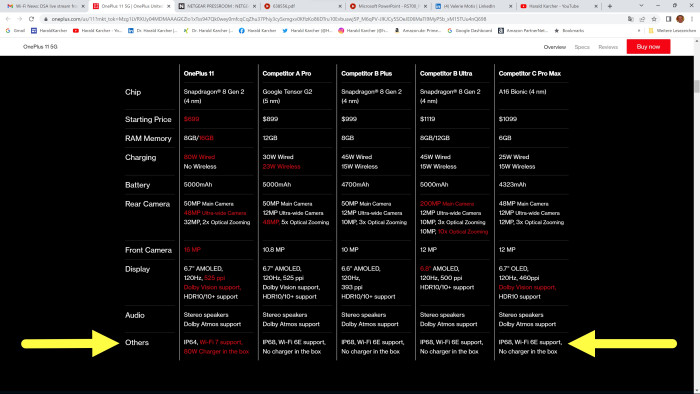Select the Competitor B Plus column header
The width and height of the screenshot is (700, 394).
[367, 73]
